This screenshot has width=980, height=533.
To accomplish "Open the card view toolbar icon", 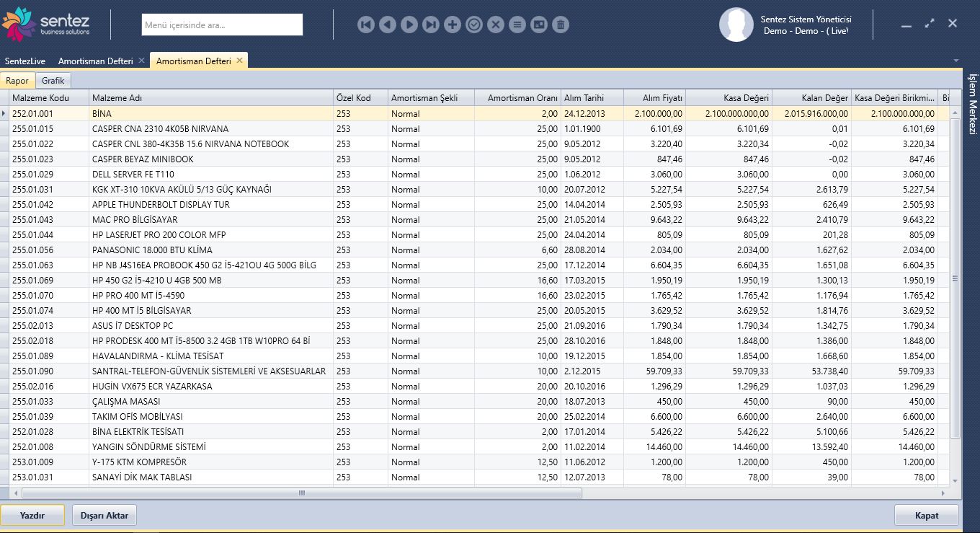I will pos(539,25).
